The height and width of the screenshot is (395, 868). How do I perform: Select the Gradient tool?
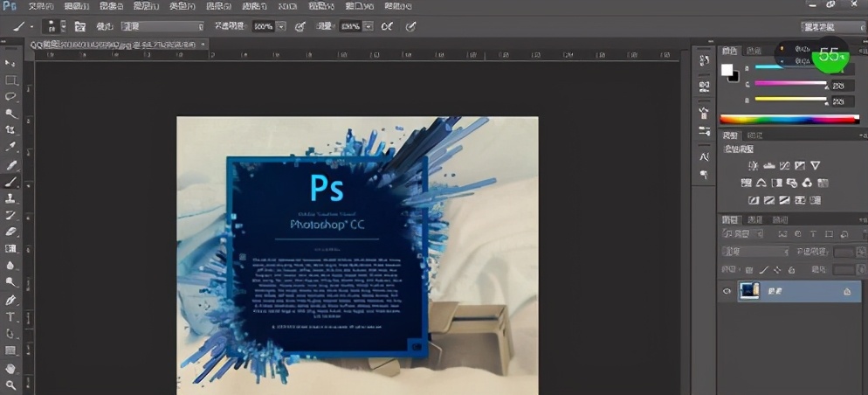point(10,249)
